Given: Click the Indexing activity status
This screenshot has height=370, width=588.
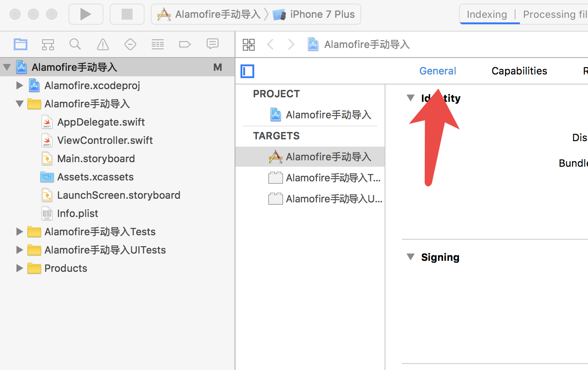Looking at the screenshot, I should [x=487, y=14].
